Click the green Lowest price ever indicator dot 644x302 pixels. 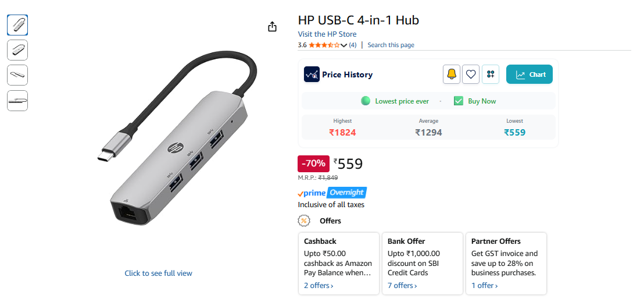[366, 101]
